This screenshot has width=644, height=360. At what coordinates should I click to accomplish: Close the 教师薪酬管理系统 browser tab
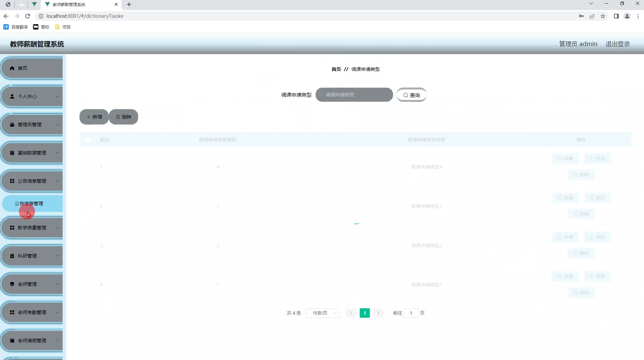coord(116,4)
